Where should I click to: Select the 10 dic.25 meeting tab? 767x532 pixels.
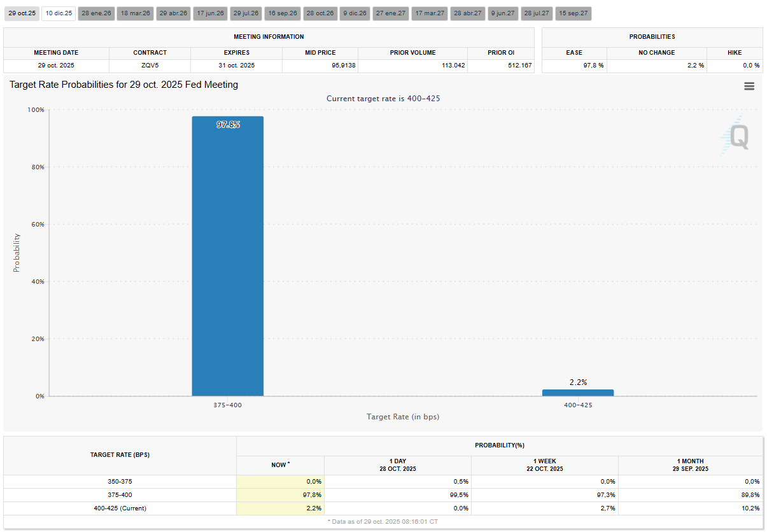[x=59, y=13]
